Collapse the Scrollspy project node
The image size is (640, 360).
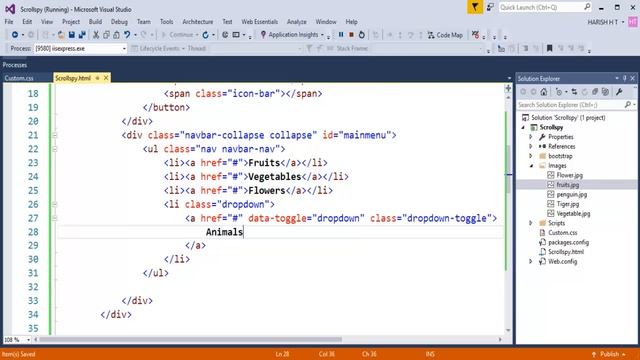pos(523,127)
